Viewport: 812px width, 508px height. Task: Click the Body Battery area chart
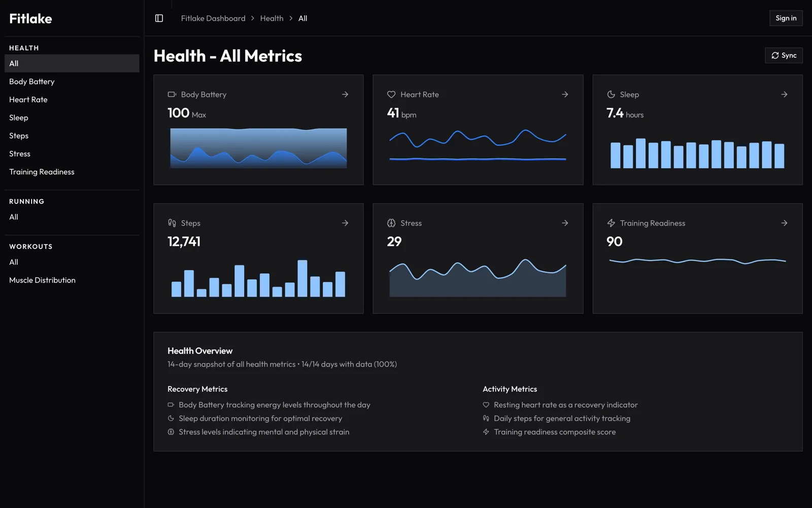(258, 148)
